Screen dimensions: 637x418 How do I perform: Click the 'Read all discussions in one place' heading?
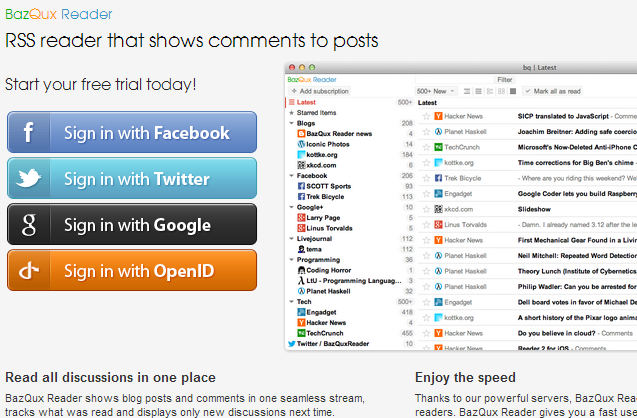click(x=110, y=377)
